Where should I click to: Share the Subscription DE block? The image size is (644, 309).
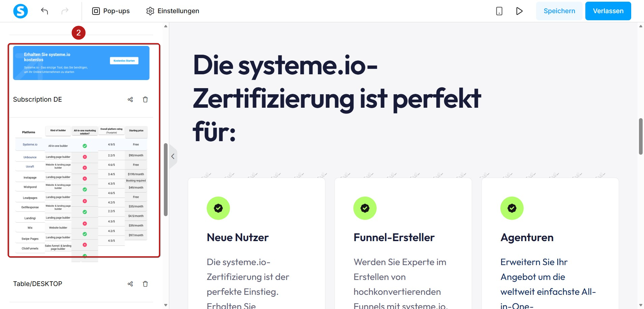pos(130,100)
